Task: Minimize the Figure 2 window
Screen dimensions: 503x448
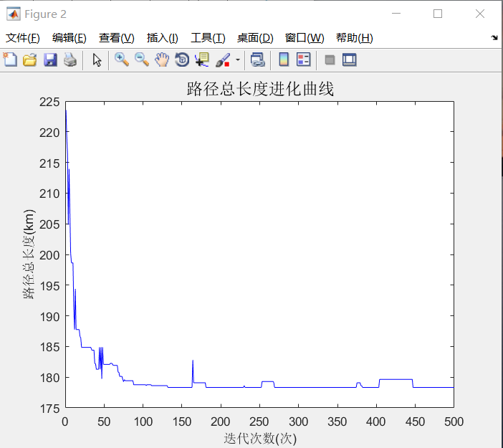Action: tap(396, 14)
